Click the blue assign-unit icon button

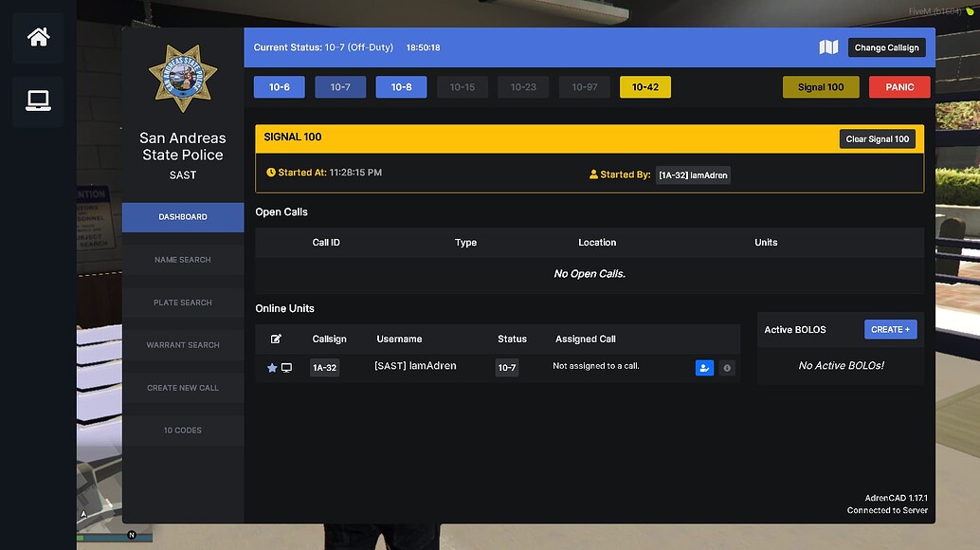[x=704, y=368]
